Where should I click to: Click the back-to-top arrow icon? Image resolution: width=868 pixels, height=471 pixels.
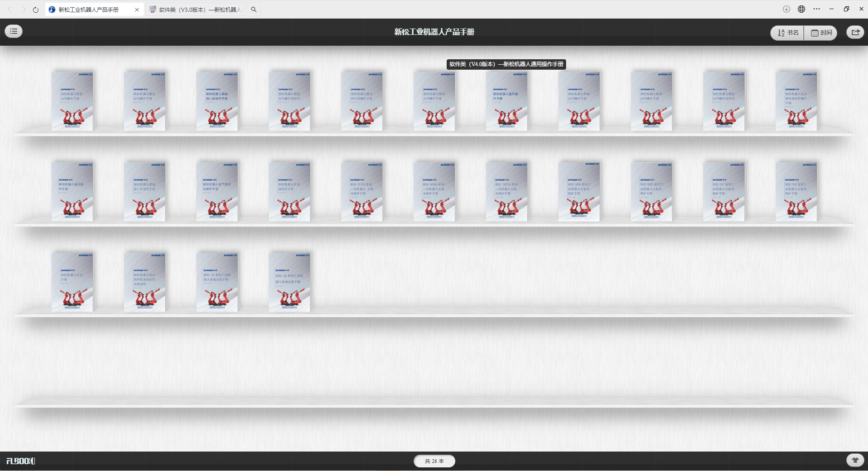(855, 460)
